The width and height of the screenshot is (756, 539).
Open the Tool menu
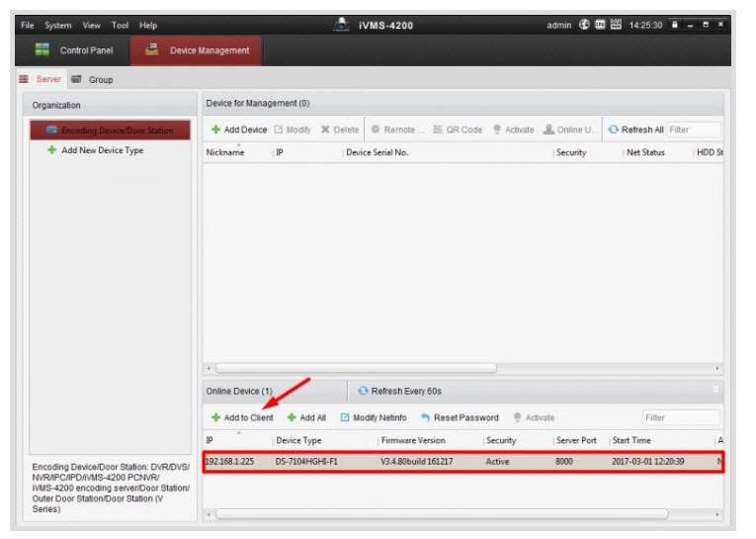(120, 25)
